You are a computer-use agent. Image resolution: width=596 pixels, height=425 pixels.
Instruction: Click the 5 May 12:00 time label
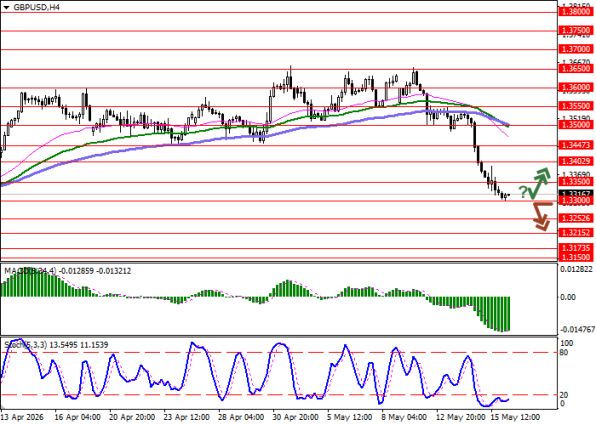point(350,417)
